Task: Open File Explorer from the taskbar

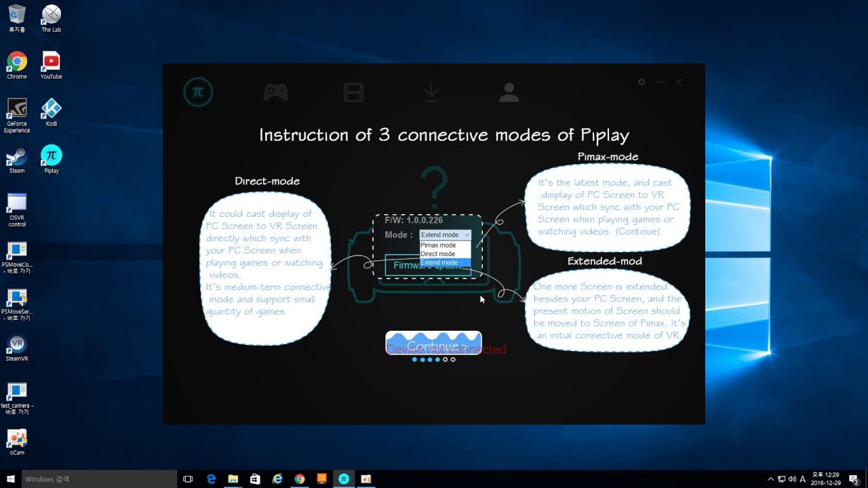Action: [x=233, y=479]
